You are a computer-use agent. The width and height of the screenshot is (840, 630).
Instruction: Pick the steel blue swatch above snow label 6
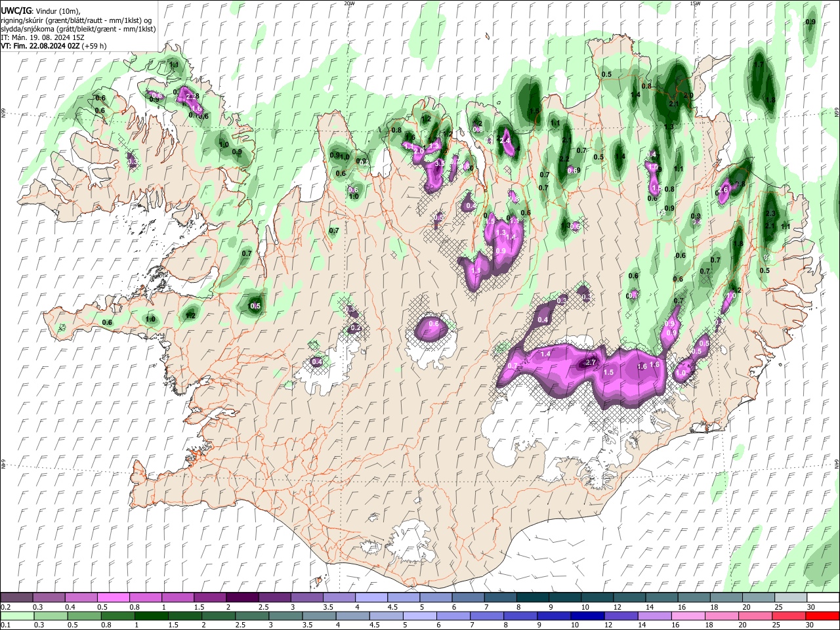click(467, 598)
